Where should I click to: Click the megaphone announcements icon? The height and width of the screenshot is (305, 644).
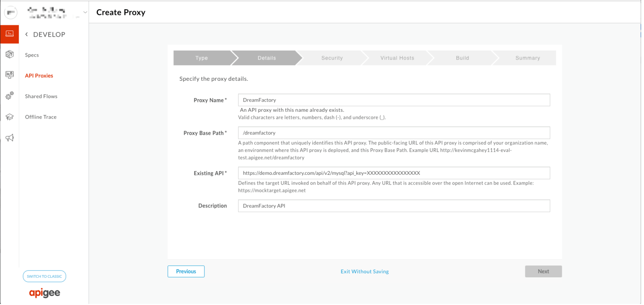[10, 138]
